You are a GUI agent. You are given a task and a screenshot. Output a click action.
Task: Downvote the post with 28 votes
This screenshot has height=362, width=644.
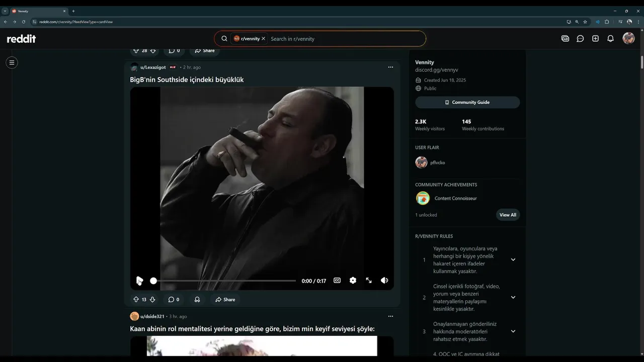(x=153, y=50)
